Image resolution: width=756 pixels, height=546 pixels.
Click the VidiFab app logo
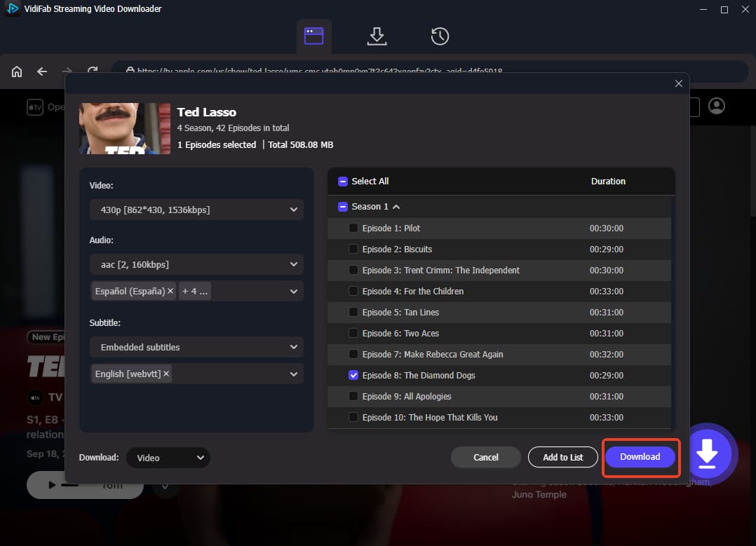coord(12,8)
